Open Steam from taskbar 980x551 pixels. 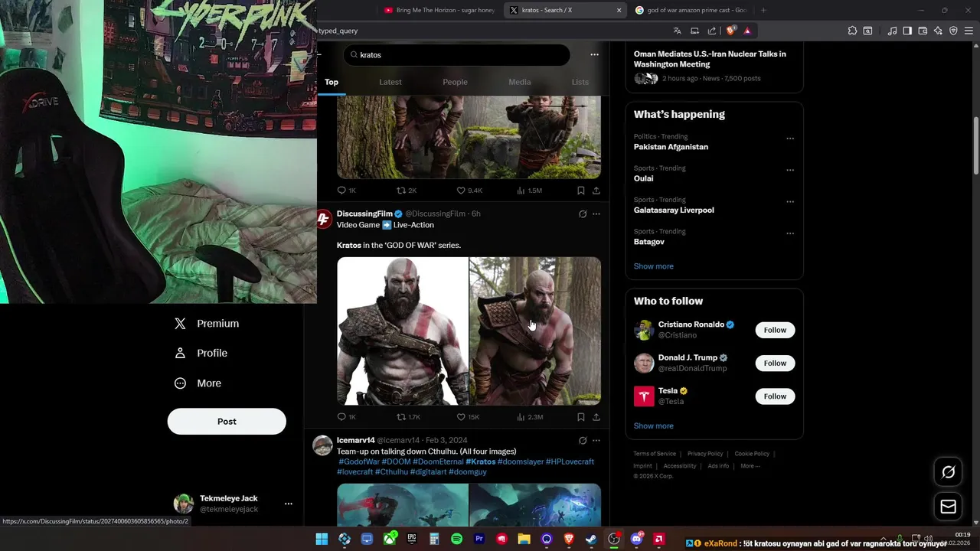[x=591, y=540]
